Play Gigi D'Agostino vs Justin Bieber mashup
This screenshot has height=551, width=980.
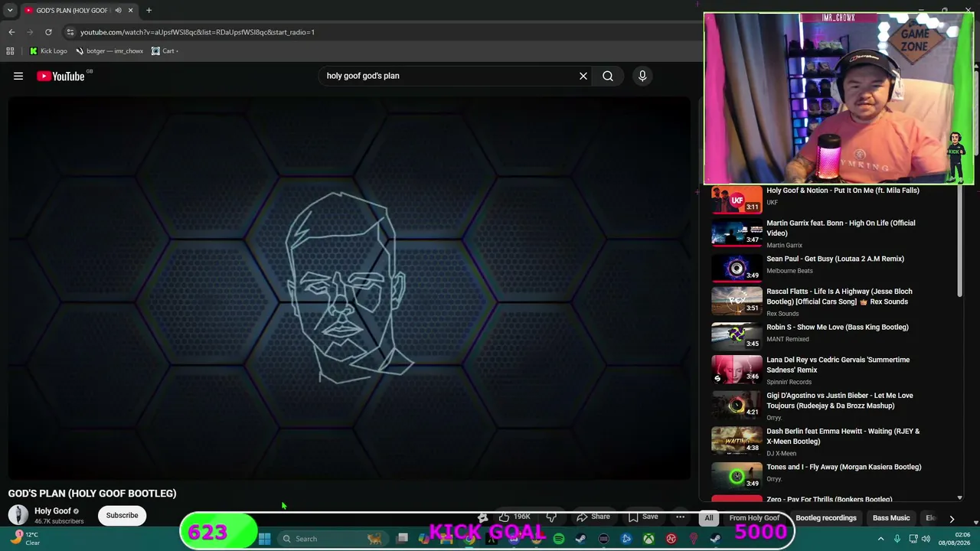tap(840, 400)
